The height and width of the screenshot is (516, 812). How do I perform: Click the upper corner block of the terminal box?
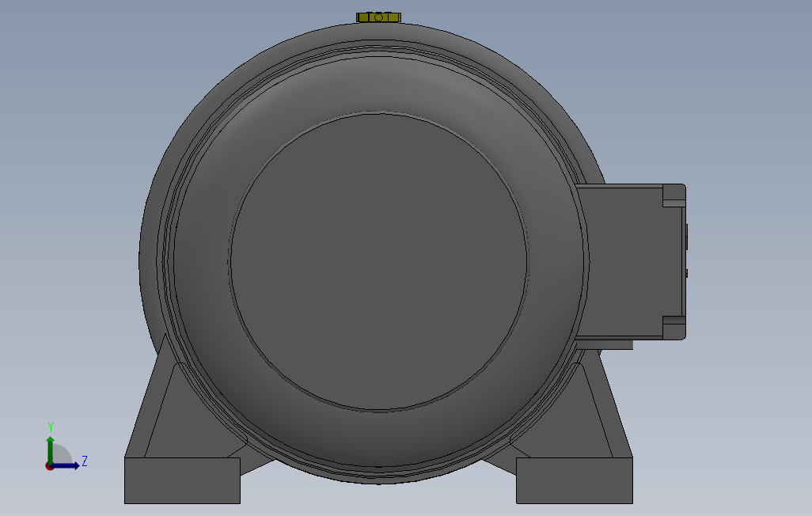point(674,195)
